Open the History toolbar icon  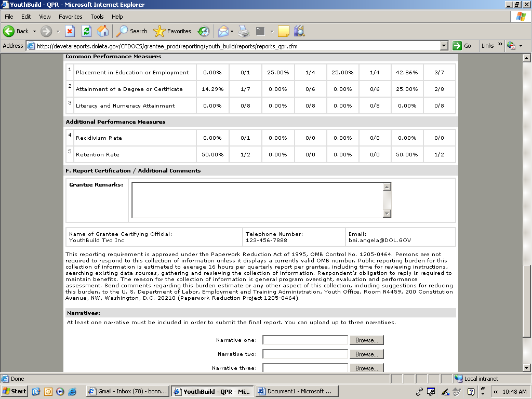pos(204,31)
